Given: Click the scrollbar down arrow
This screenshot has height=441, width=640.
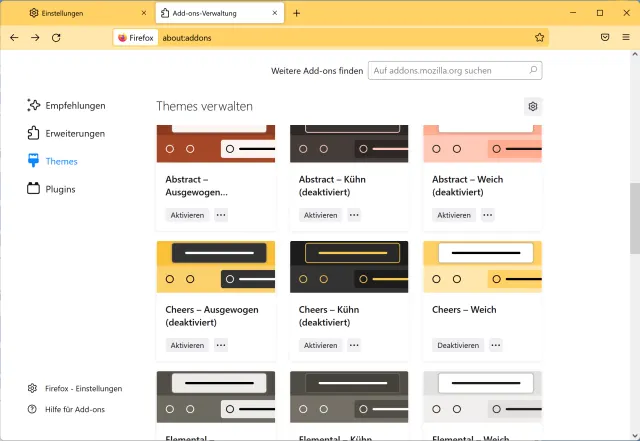Looking at the screenshot, I should click(x=635, y=436).
